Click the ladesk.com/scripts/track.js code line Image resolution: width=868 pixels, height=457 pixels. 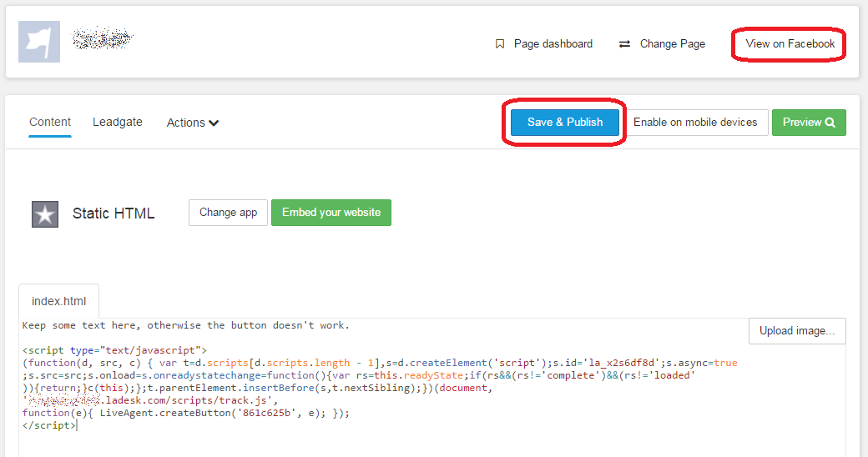[150, 400]
